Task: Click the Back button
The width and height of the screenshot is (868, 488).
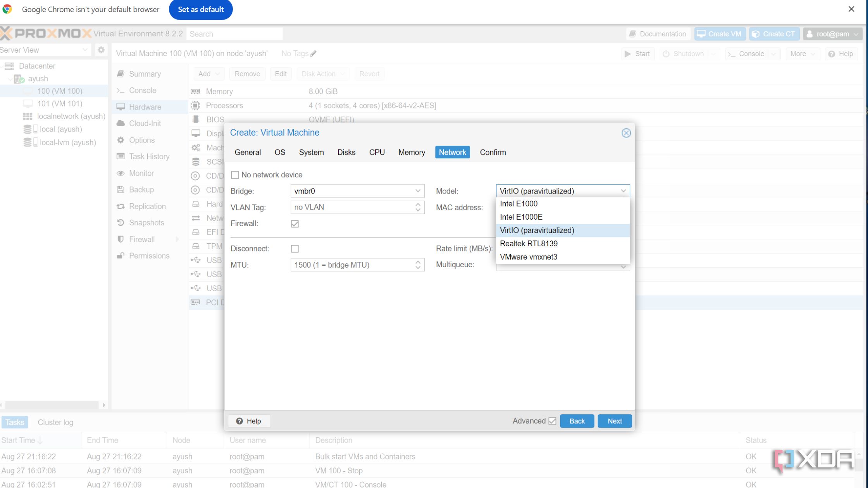Action: [577, 421]
